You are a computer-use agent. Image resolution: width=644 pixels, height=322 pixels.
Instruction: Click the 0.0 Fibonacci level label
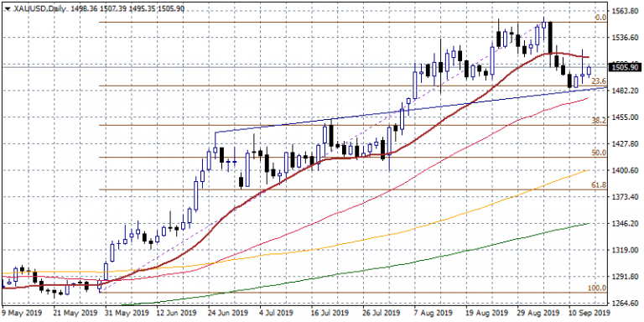coord(600,18)
